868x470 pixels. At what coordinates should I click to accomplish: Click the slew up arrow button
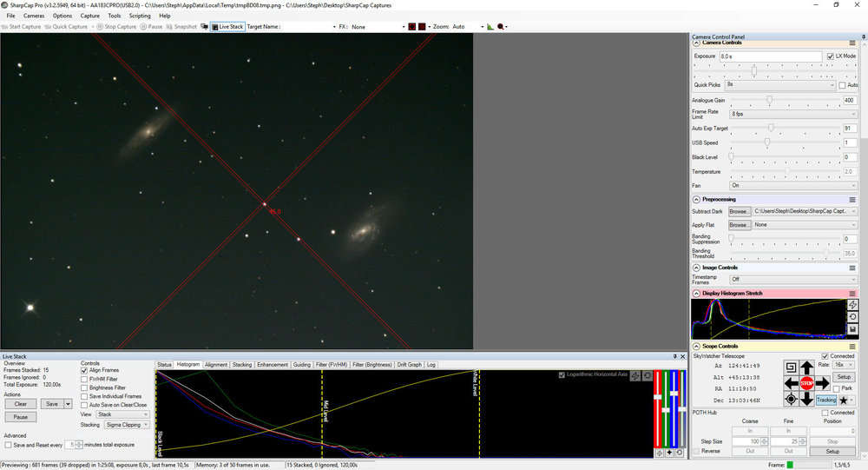point(807,367)
